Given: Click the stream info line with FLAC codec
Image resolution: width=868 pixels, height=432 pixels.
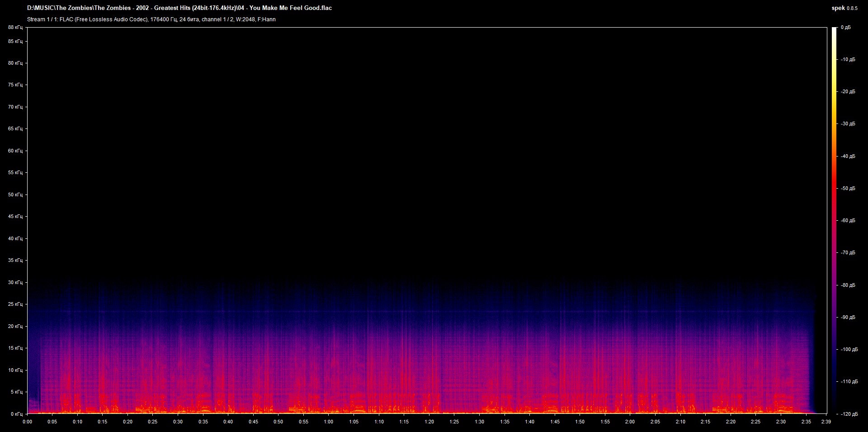Looking at the screenshot, I should coord(151,19).
